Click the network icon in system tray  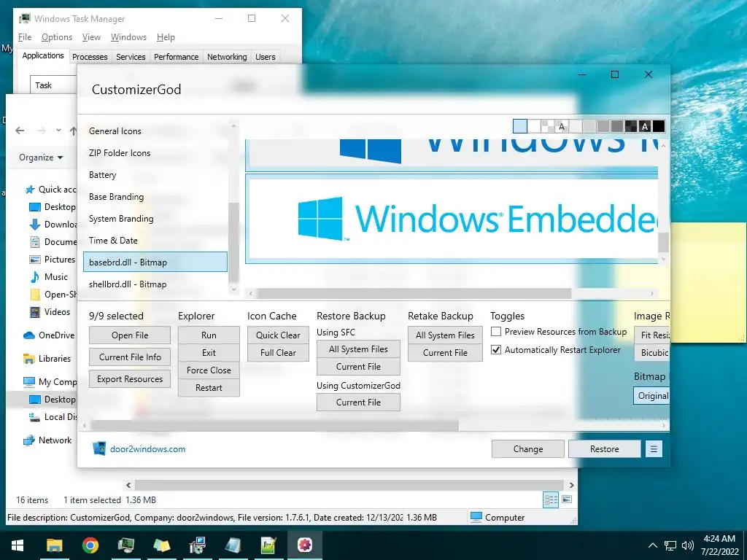pyautogui.click(x=670, y=545)
